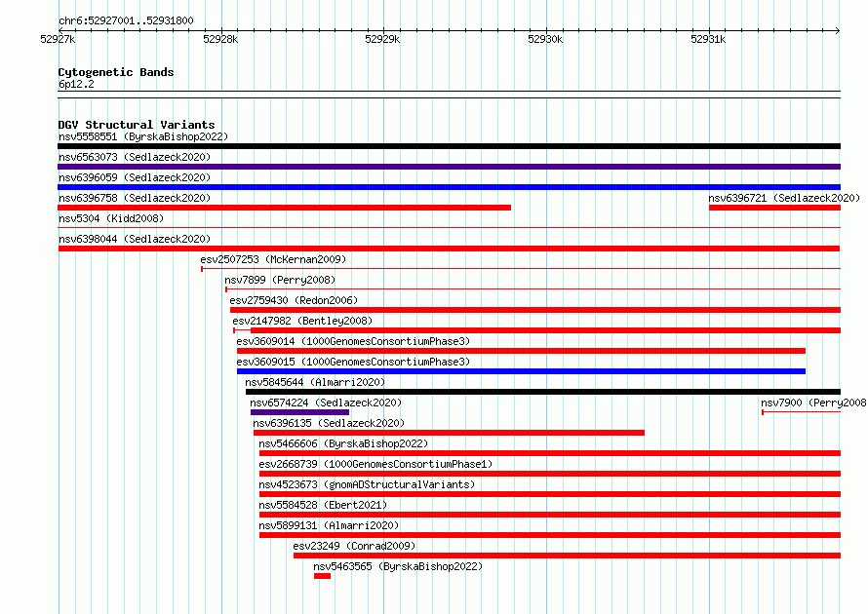Select the 6p12.2 band label
868x614 pixels.
[76, 84]
